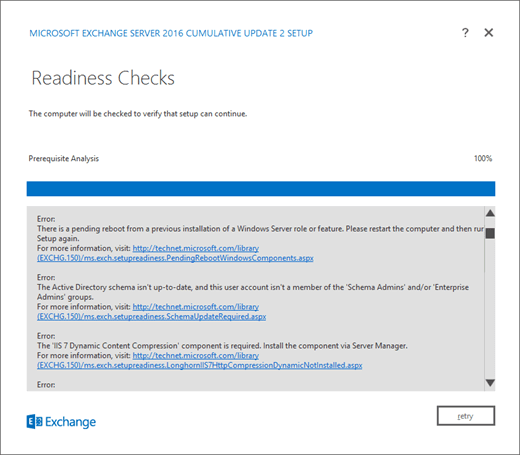Screen dimensions: 520x455
Task: Open the LonghornIIS7HttpCompressionDynamicNotInstalled link
Action: [x=199, y=365]
